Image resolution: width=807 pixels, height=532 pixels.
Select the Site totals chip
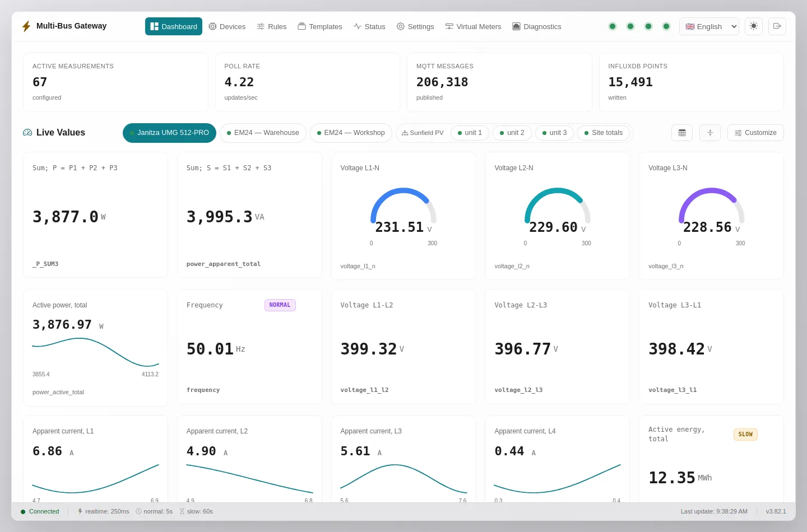tap(604, 133)
